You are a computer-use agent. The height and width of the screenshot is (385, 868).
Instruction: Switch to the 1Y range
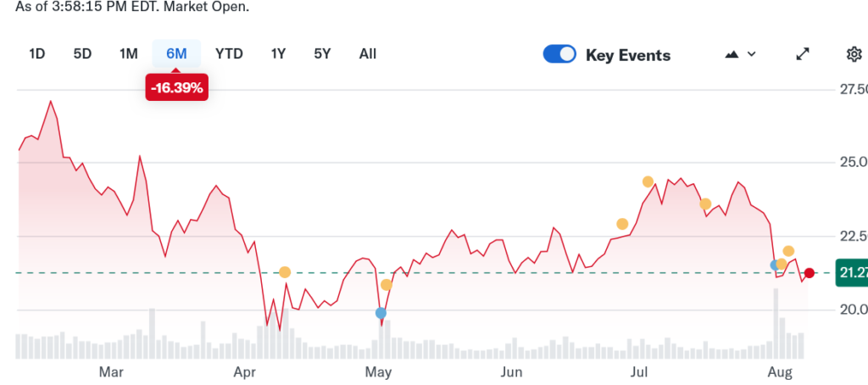tap(278, 54)
